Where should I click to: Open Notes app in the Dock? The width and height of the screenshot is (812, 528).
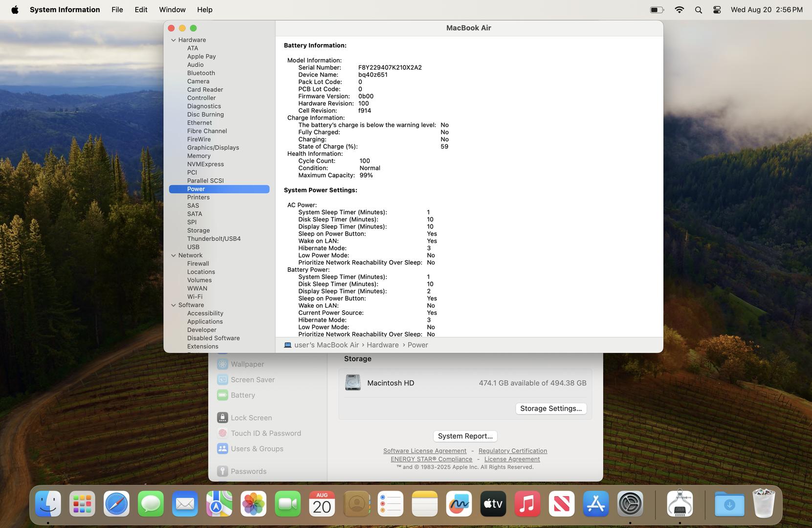tap(425, 504)
